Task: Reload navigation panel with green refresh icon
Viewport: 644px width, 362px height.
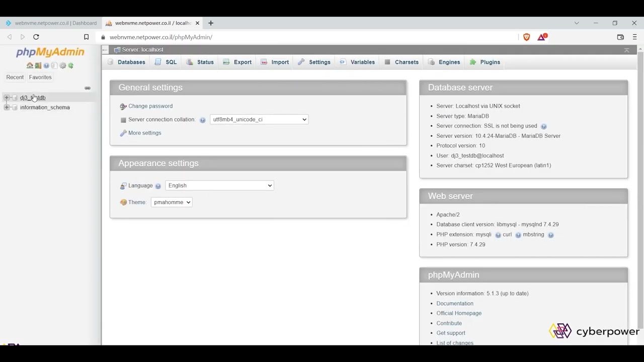Action: click(x=71, y=65)
